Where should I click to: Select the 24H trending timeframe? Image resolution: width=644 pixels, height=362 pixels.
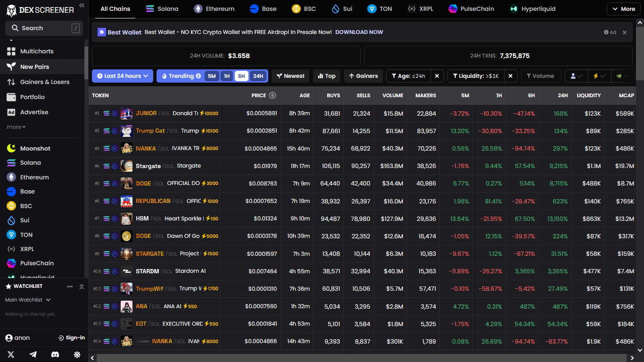click(258, 76)
